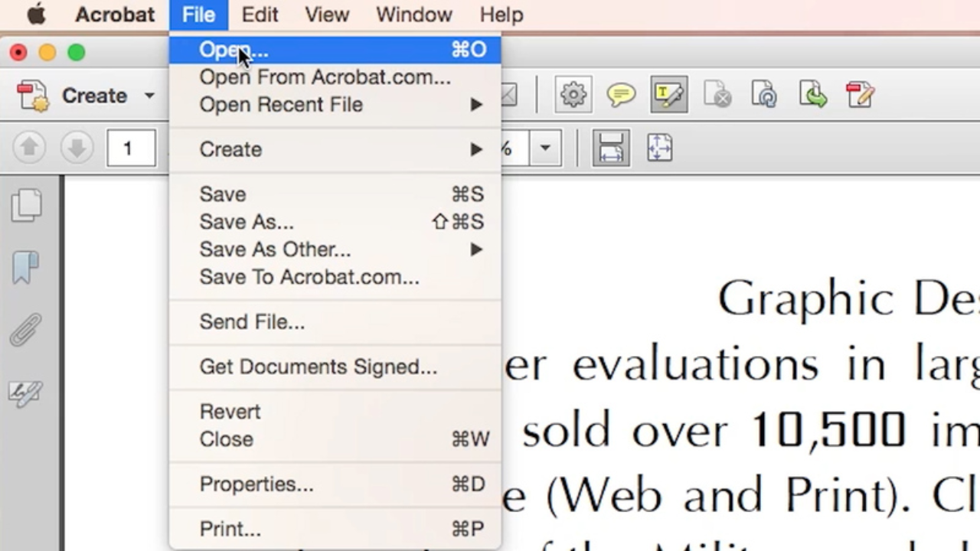The image size is (980, 551).
Task: Choose Close in the File menu
Action: [x=335, y=439]
